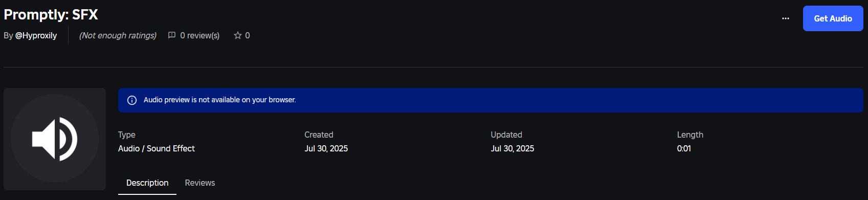Open the @Hyproxily creator profile link
The width and height of the screenshot is (868, 200).
[x=36, y=35]
